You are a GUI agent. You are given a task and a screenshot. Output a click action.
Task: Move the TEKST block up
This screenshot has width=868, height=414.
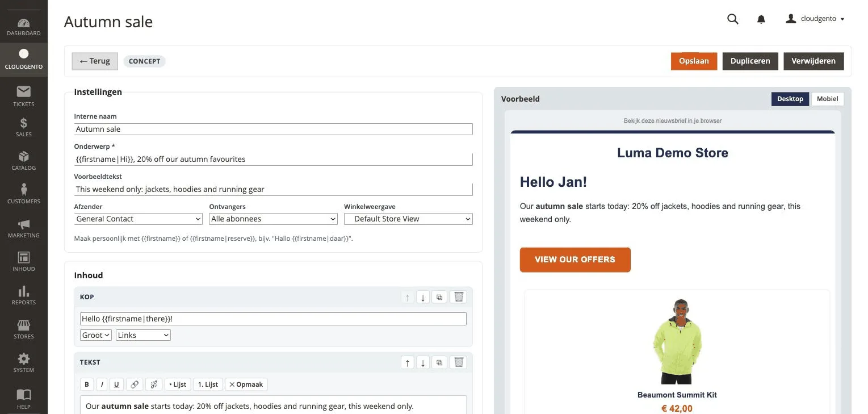407,362
